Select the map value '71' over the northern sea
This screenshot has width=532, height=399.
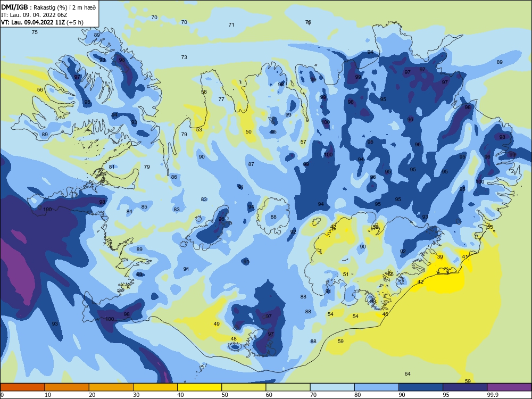(231, 25)
